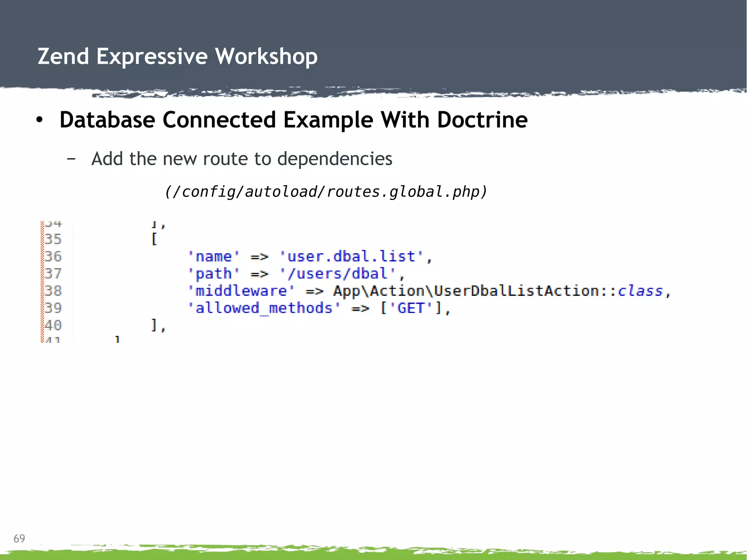This screenshot has height=560, width=747.
Task: Click line number 38 in code gutter
Action: (x=53, y=291)
